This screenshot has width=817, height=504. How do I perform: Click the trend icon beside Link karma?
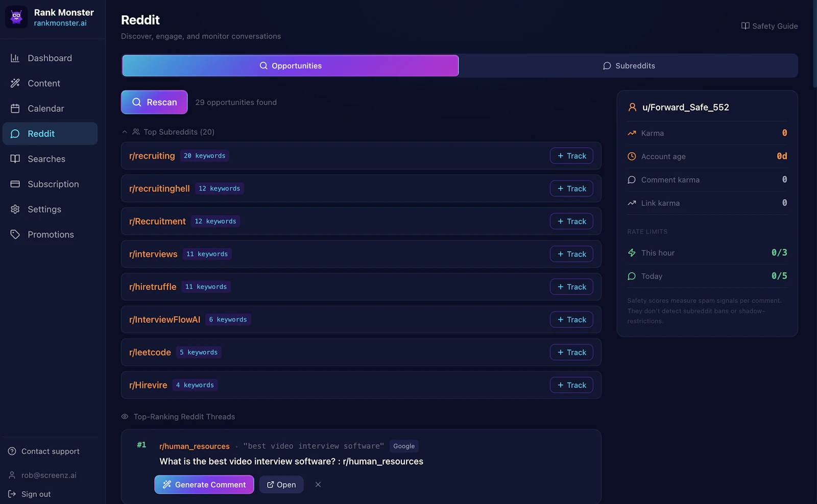(632, 203)
